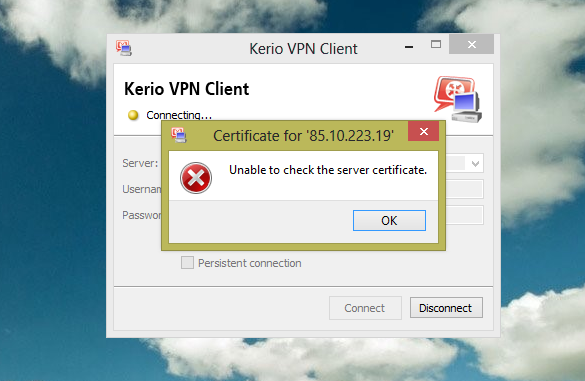Click OK in the certificate error dialog
Image resolution: width=585 pixels, height=381 pixels.
[389, 220]
